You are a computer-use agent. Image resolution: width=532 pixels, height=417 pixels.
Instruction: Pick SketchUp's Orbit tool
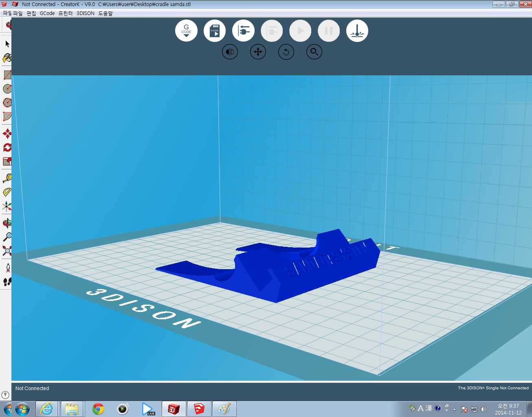click(7, 223)
